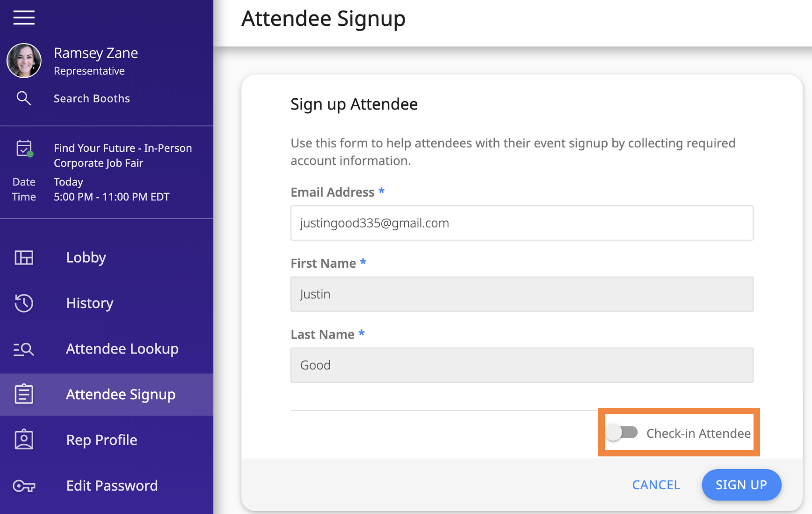Click the Search Booths magnifier icon

[x=23, y=98]
